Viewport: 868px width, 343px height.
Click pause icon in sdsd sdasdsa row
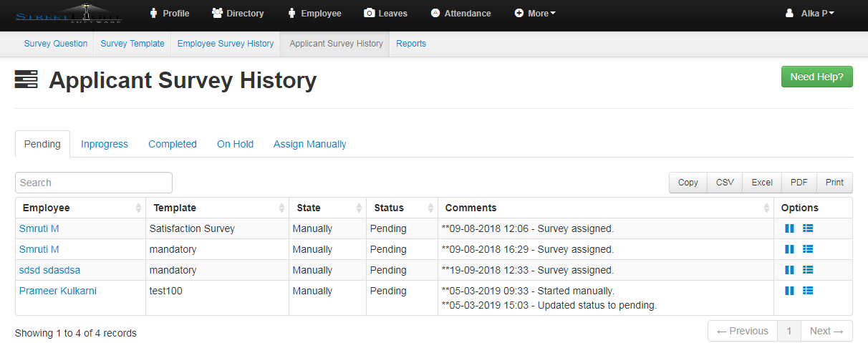coord(789,270)
